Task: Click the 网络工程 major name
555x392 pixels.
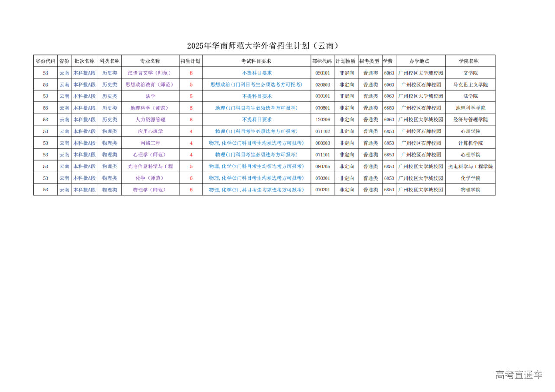Action: 150,143
